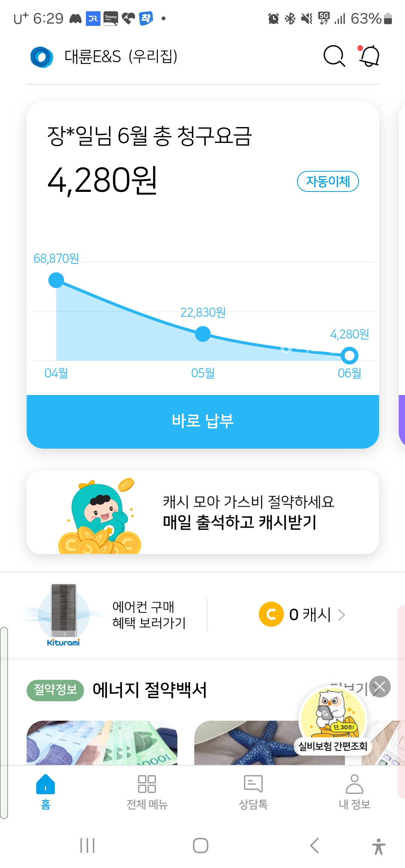Dismiss floating insurance banner with X
This screenshot has width=405, height=868.
tap(380, 687)
